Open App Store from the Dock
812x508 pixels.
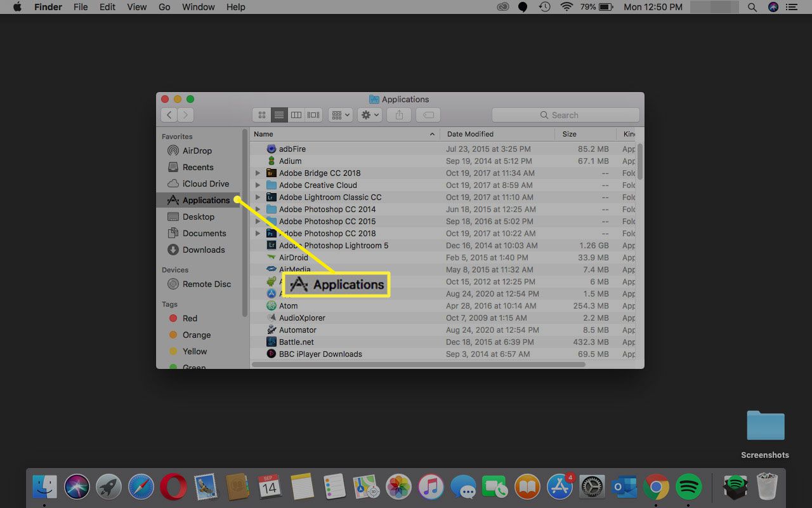560,488
